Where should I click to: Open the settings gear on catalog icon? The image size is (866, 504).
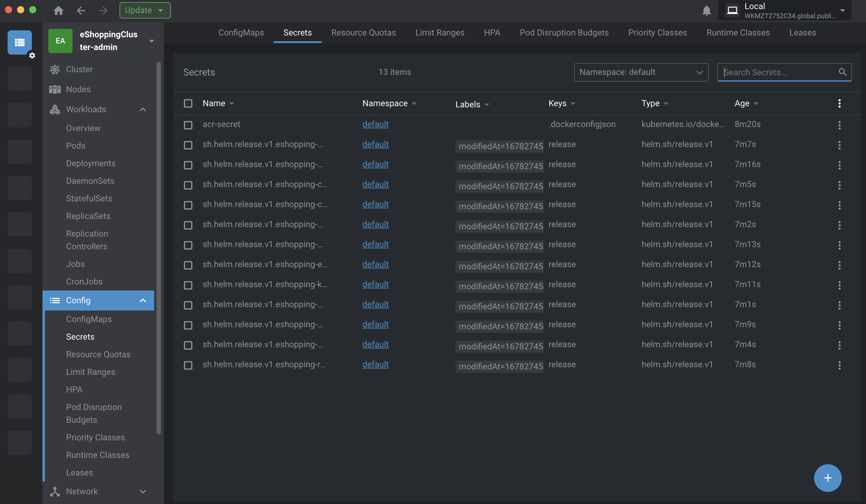point(32,55)
